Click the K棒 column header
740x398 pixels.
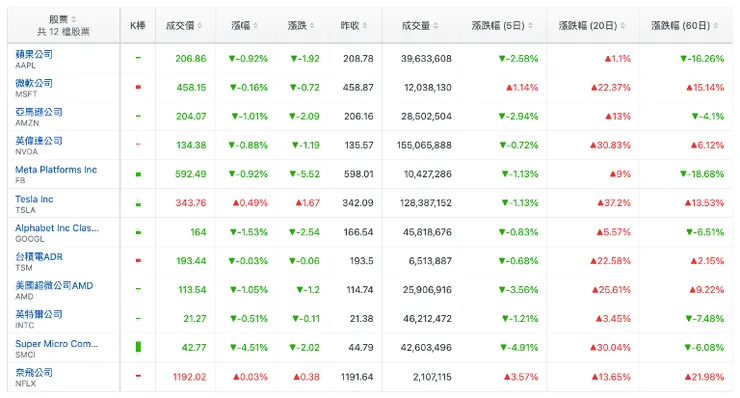click(138, 25)
